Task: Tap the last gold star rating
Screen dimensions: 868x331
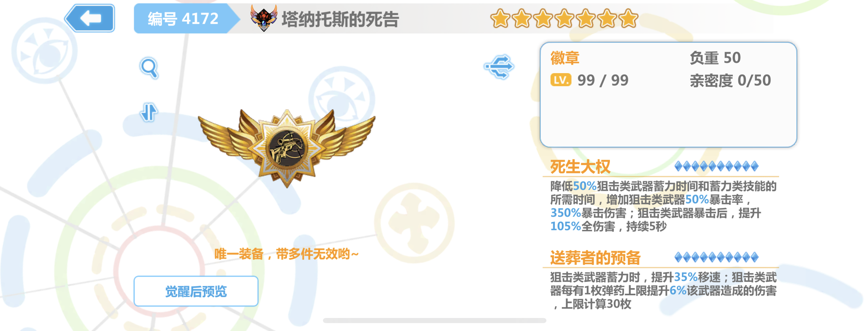Action: click(628, 19)
